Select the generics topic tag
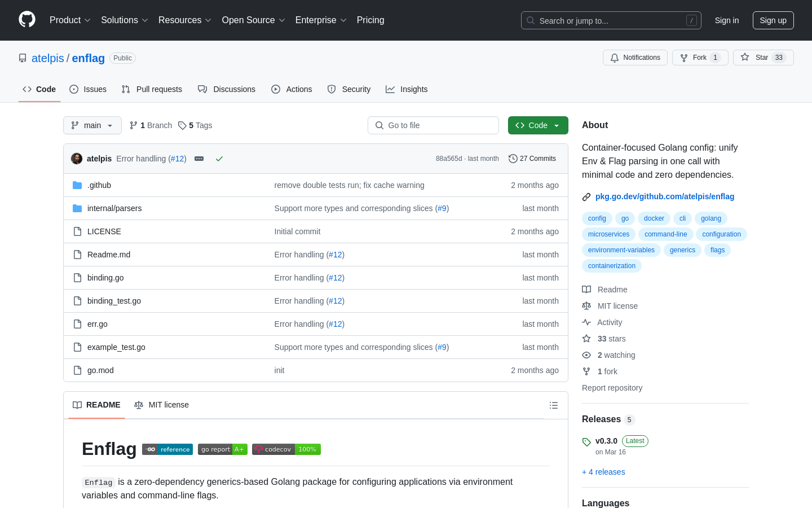 [x=682, y=250]
